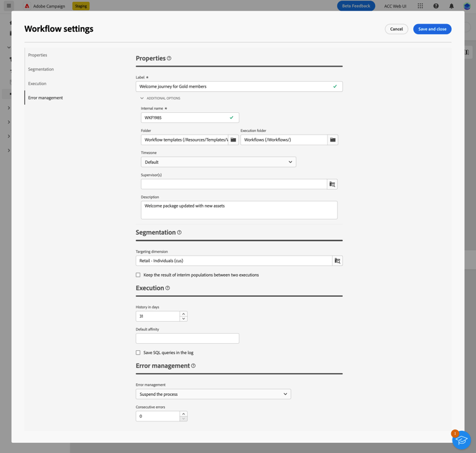This screenshot has height=453, width=476.
Task: Open the apps grid switcher
Action: pyautogui.click(x=420, y=6)
